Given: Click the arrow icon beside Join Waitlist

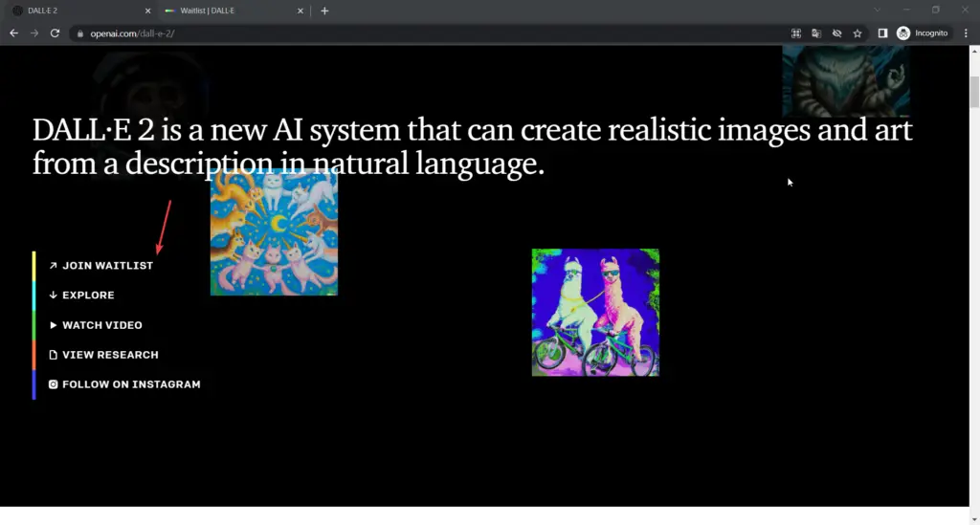Looking at the screenshot, I should [54, 266].
